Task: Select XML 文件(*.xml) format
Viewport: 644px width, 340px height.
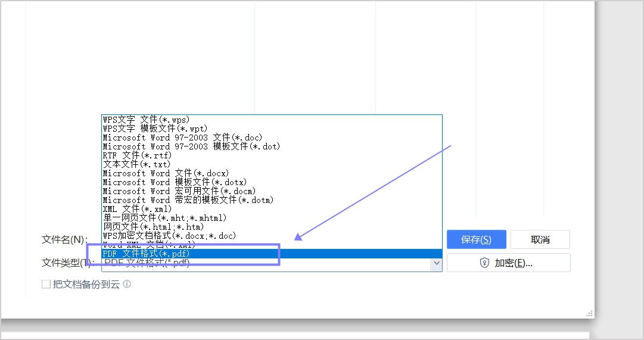Action: coord(272,209)
